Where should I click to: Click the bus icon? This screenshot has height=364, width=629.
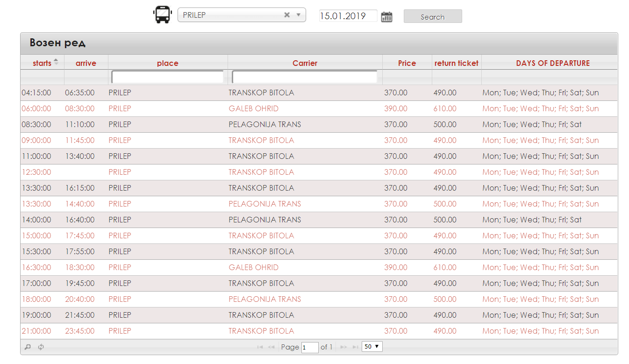tap(162, 15)
